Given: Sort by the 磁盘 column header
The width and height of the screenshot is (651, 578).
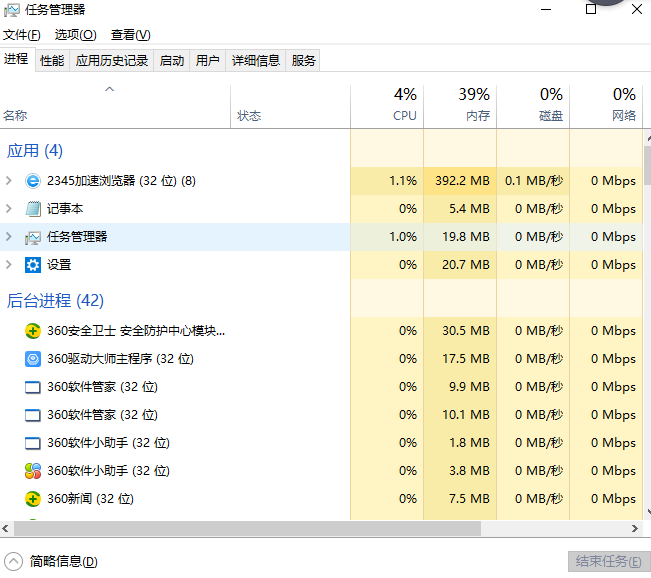Looking at the screenshot, I should (x=533, y=106).
